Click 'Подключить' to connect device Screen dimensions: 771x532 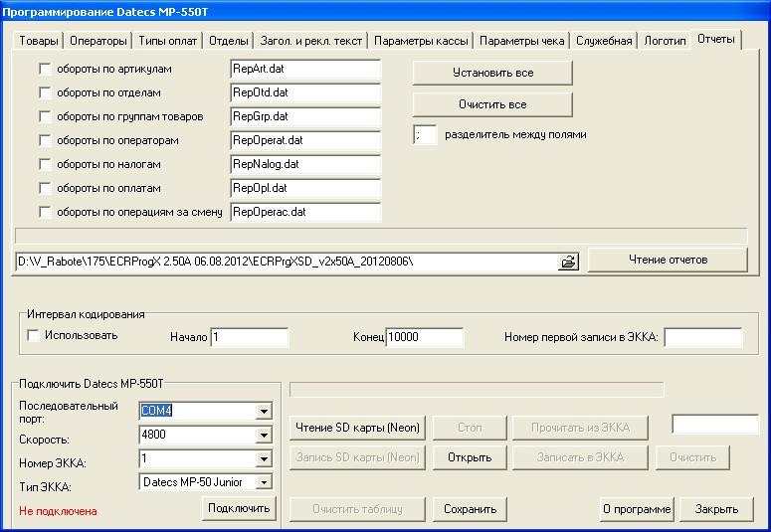pyautogui.click(x=239, y=508)
